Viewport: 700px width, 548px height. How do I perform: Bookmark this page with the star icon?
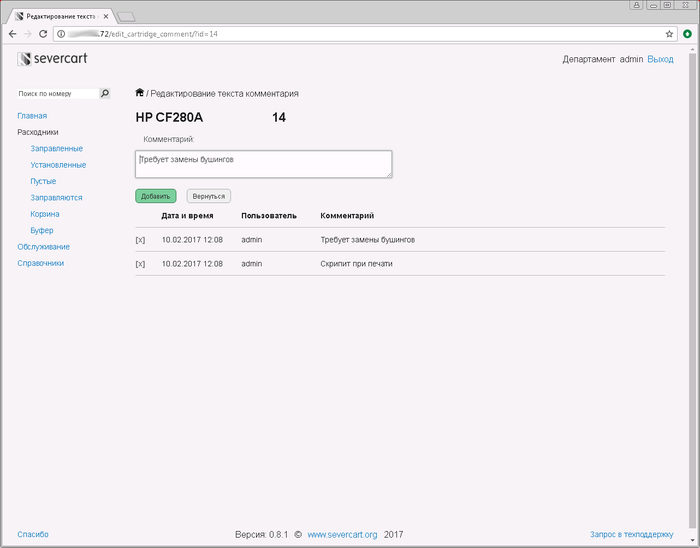(669, 34)
